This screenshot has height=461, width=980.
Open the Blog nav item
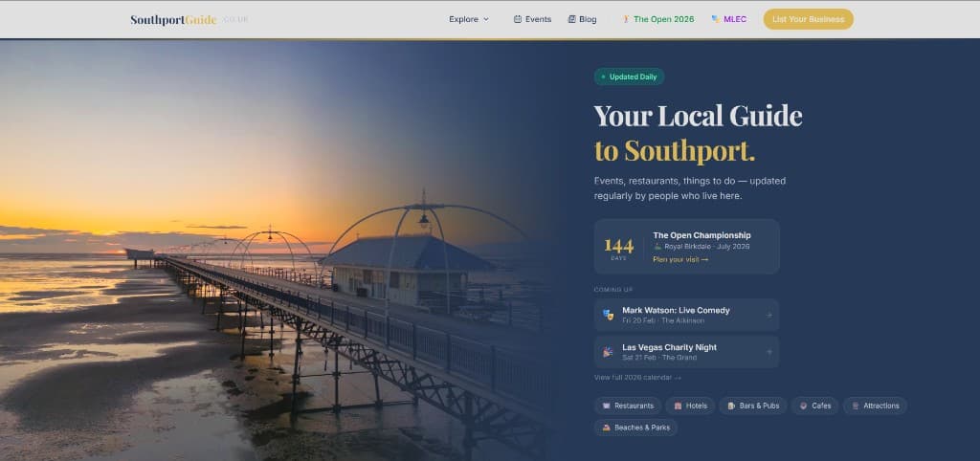pos(582,19)
